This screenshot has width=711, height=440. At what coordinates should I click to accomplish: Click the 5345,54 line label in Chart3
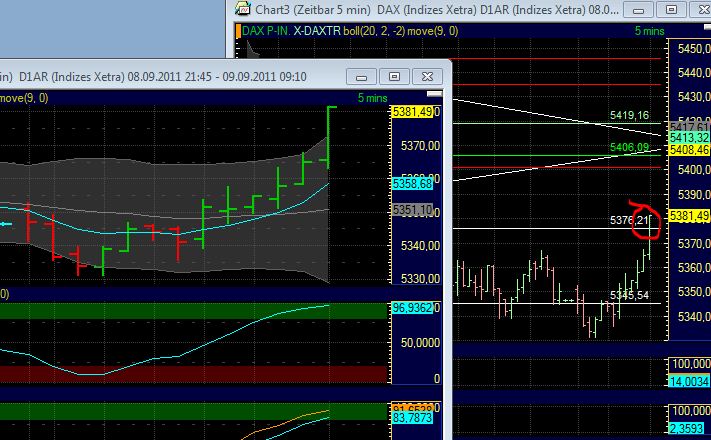[629, 295]
